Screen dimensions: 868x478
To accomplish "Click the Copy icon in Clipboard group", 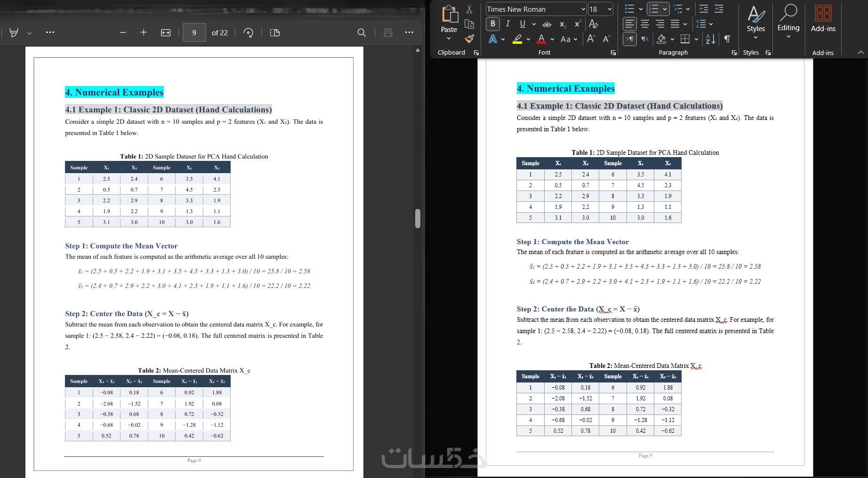I will (469, 24).
